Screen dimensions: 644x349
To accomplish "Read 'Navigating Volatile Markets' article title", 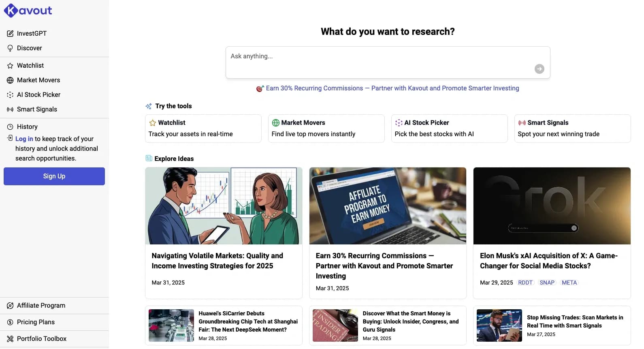I will [218, 261].
